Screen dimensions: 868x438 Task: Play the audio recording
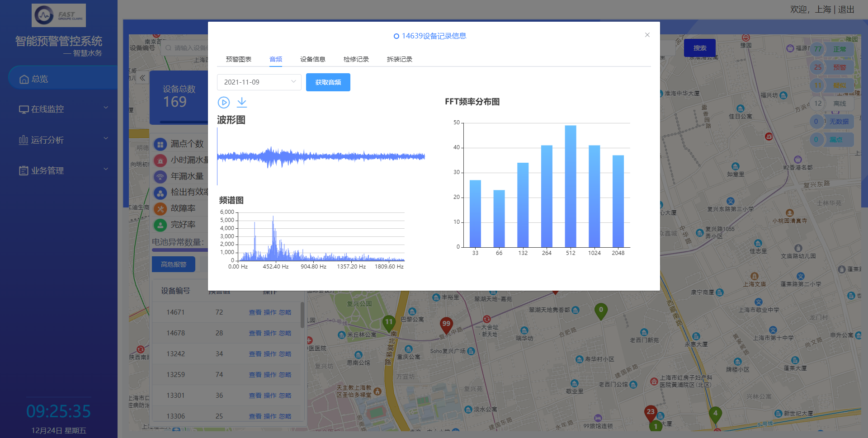pos(223,103)
